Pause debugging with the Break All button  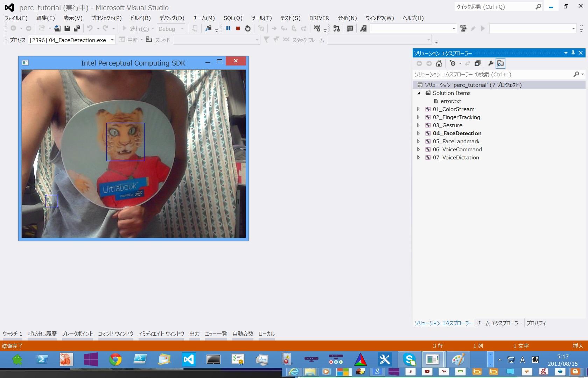(x=228, y=29)
